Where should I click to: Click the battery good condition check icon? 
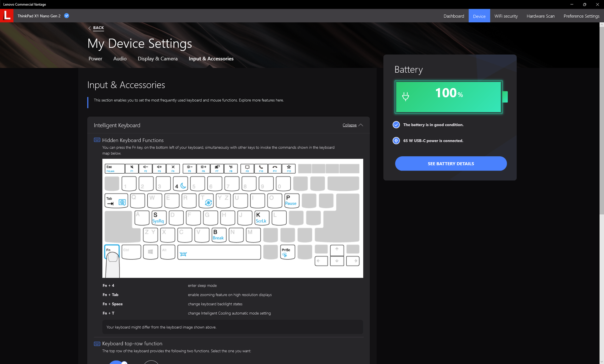(396, 125)
